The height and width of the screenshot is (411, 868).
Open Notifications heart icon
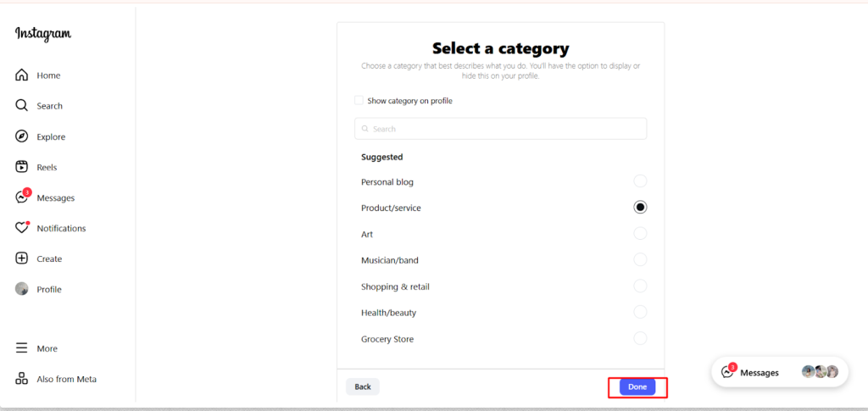(x=22, y=228)
